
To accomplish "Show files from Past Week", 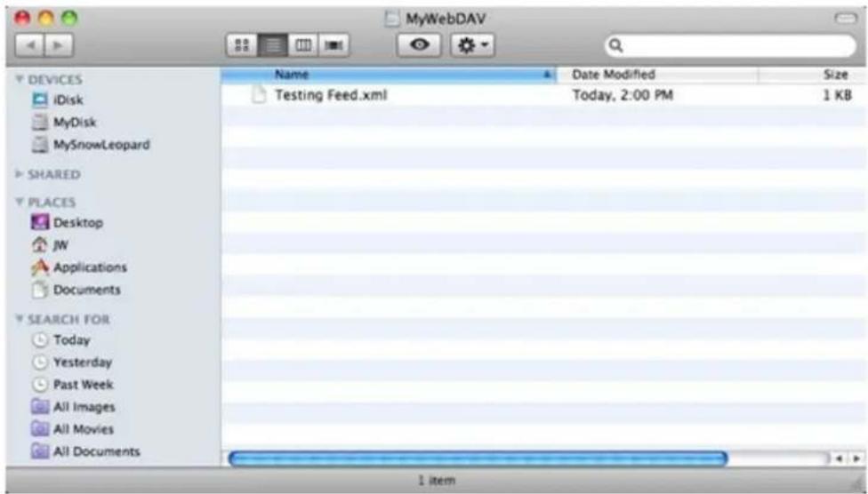I will [x=73, y=385].
